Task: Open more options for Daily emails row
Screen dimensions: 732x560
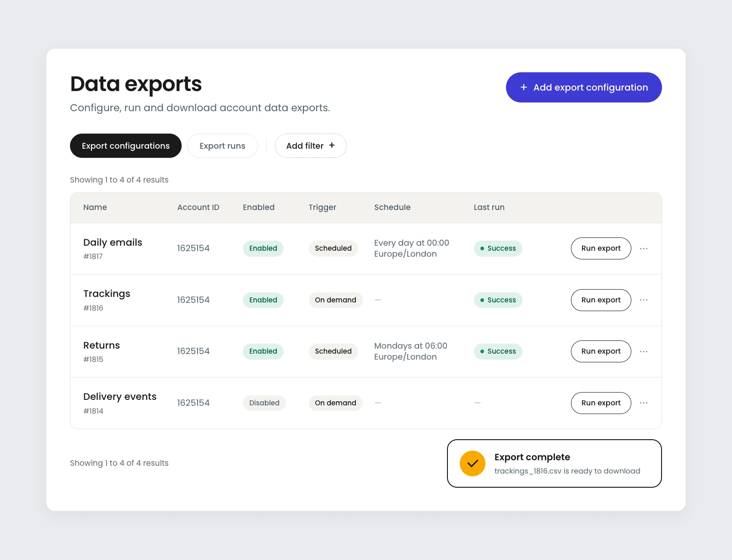Action: [x=644, y=248]
